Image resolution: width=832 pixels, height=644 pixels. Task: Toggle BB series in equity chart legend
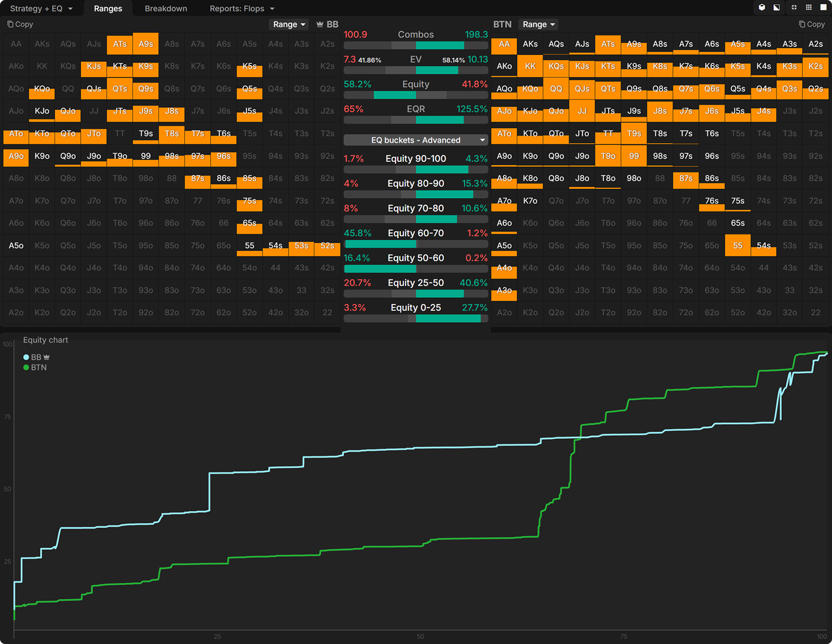36,357
